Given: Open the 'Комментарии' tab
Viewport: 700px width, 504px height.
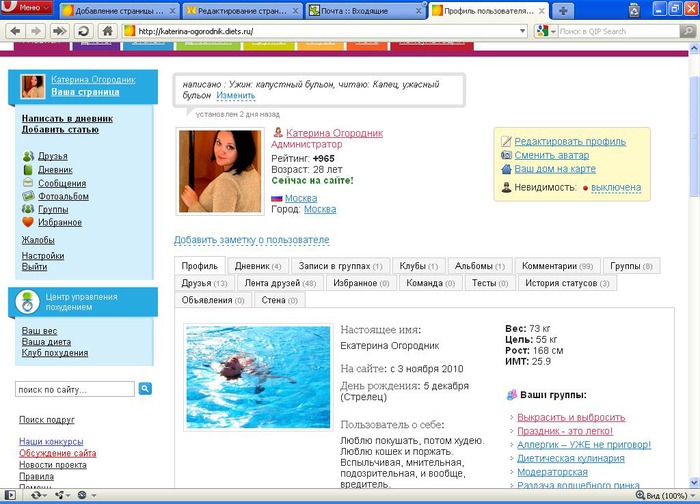Looking at the screenshot, I should [x=557, y=266].
